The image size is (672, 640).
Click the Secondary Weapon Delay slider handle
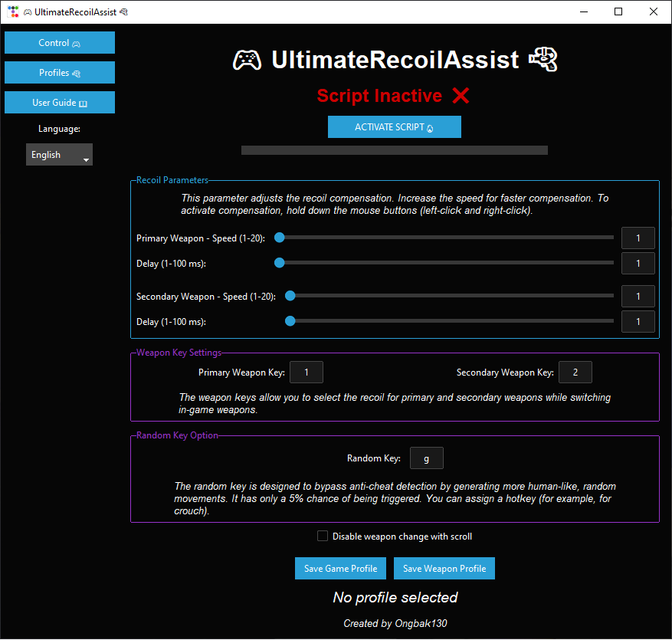point(290,320)
